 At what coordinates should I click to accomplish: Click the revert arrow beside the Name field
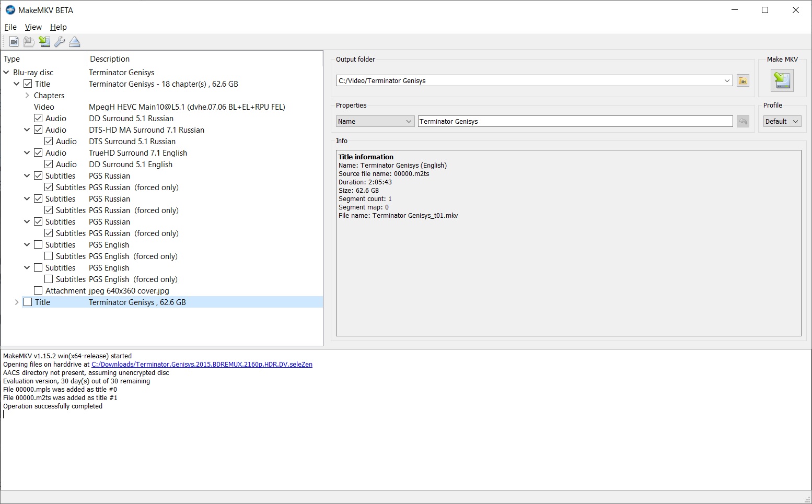click(x=743, y=122)
